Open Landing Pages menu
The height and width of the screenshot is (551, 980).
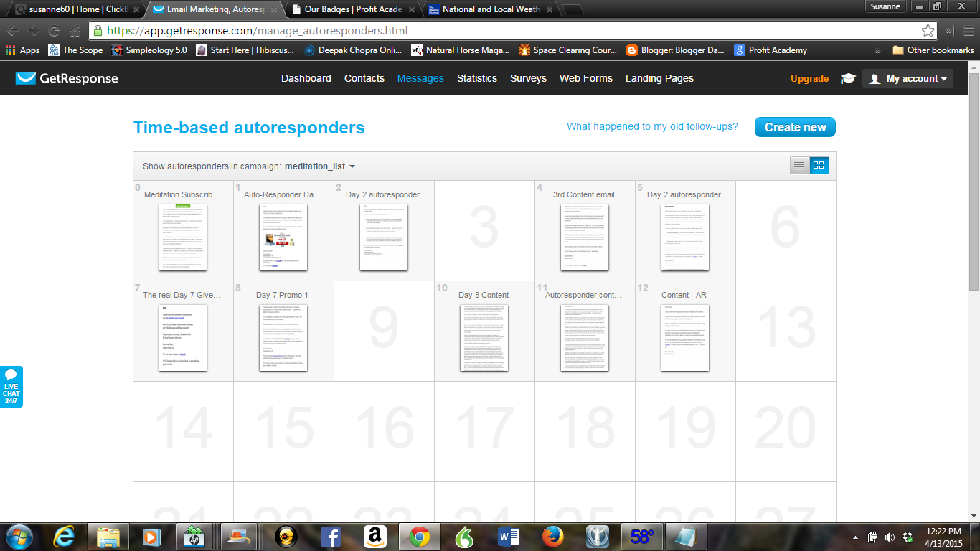click(x=659, y=78)
